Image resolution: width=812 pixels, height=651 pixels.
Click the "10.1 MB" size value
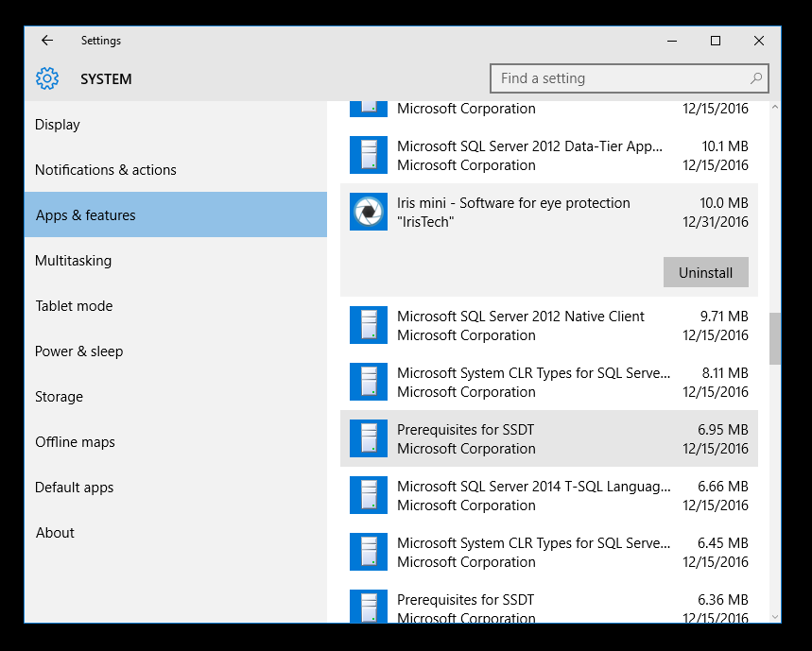tap(725, 146)
